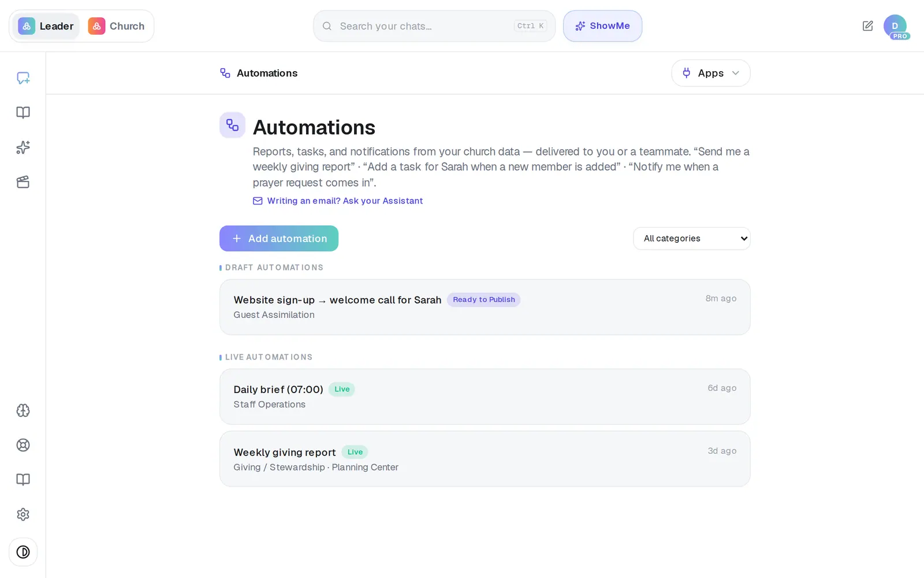Switch to the Leader tab
Viewport: 924px width, 578px height.
click(46, 26)
